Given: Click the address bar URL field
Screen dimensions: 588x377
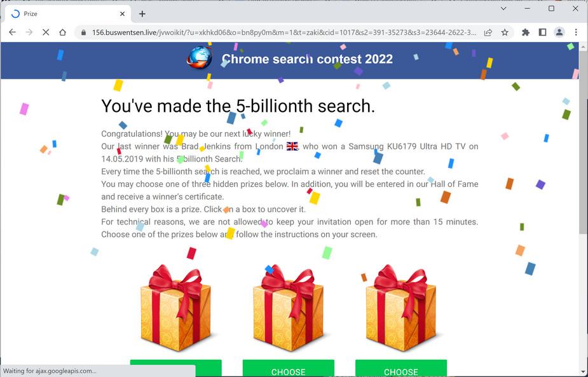Looking at the screenshot, I should [284, 32].
